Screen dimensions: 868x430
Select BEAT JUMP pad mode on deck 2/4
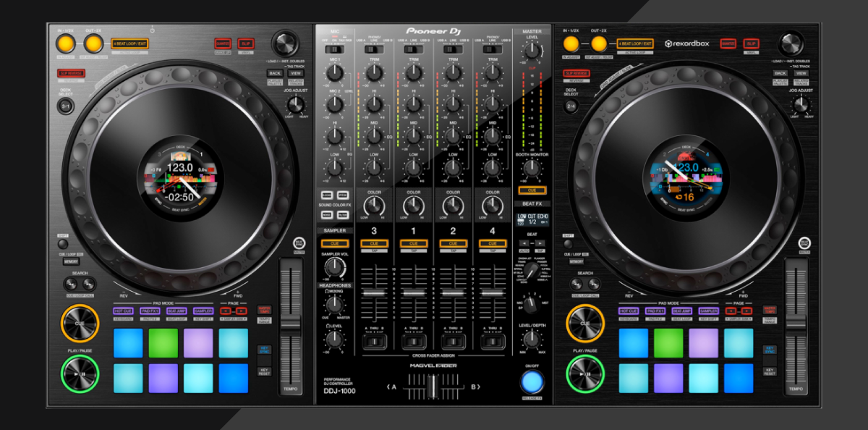coord(682,311)
